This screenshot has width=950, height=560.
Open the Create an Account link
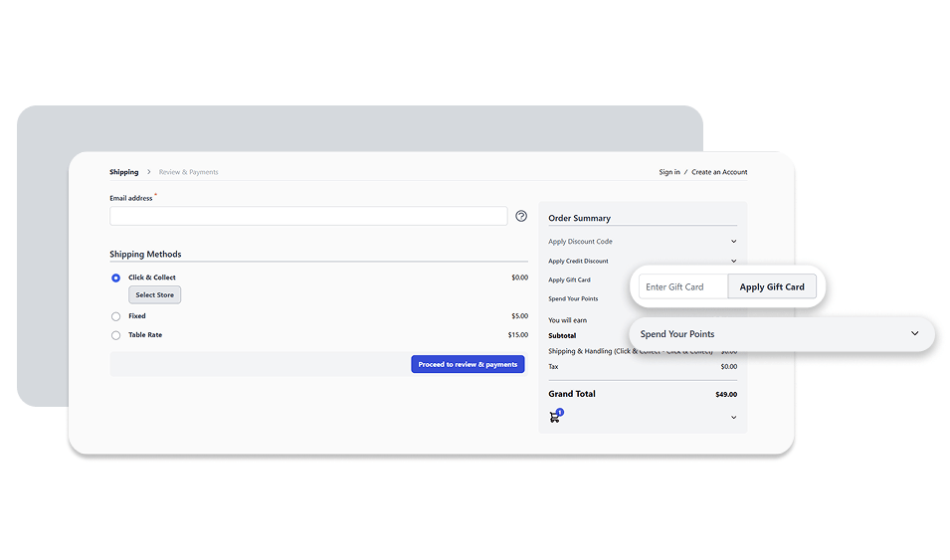(x=719, y=172)
